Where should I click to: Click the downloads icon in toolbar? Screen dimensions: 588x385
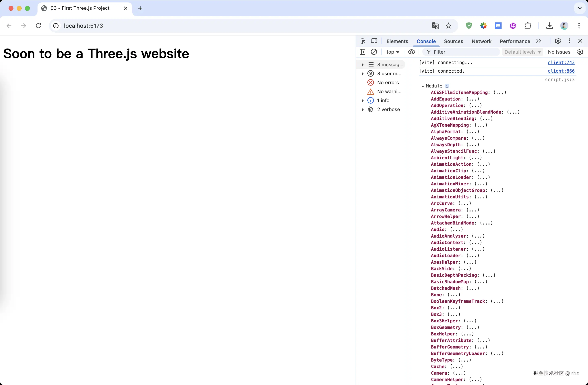pos(549,26)
